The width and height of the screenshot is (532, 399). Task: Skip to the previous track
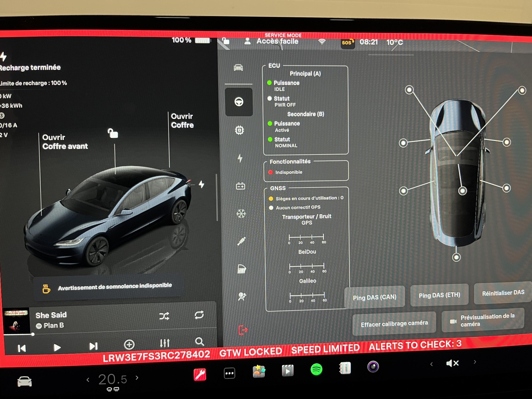(x=22, y=348)
